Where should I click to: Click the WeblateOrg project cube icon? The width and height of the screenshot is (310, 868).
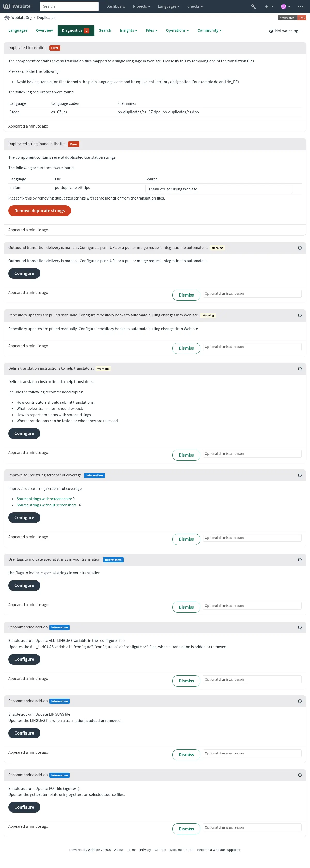[x=7, y=18]
